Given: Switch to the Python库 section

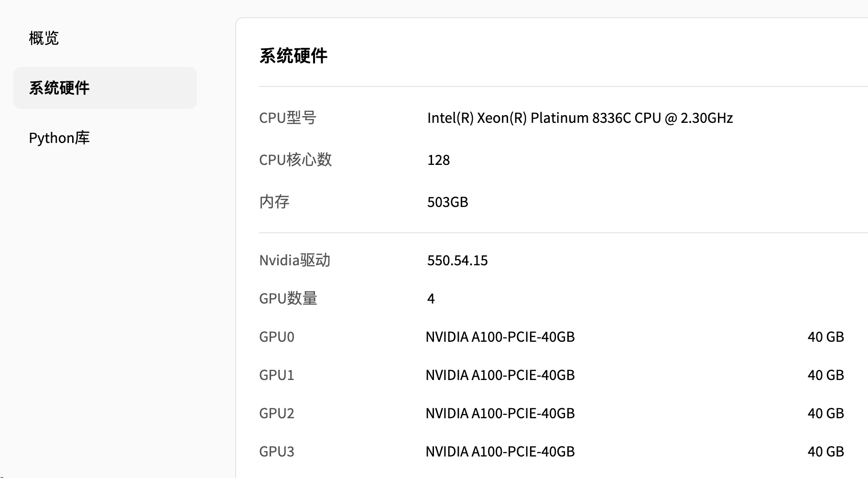Looking at the screenshot, I should (59, 138).
